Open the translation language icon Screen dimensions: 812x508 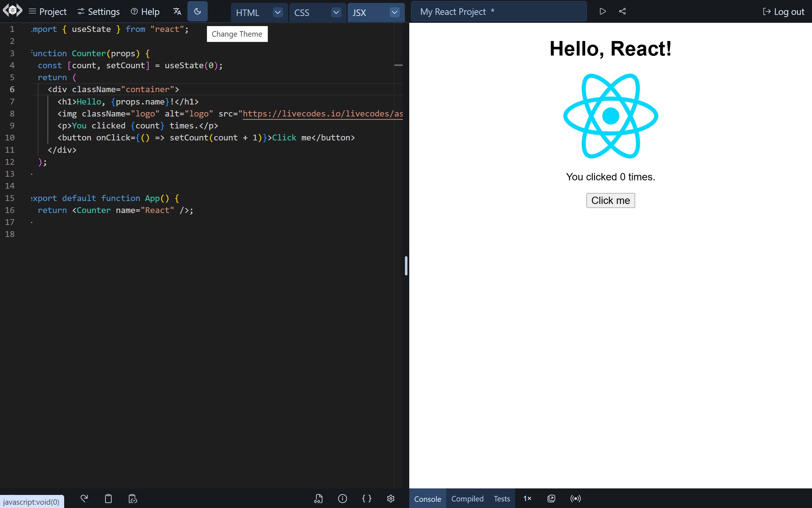pyautogui.click(x=177, y=11)
